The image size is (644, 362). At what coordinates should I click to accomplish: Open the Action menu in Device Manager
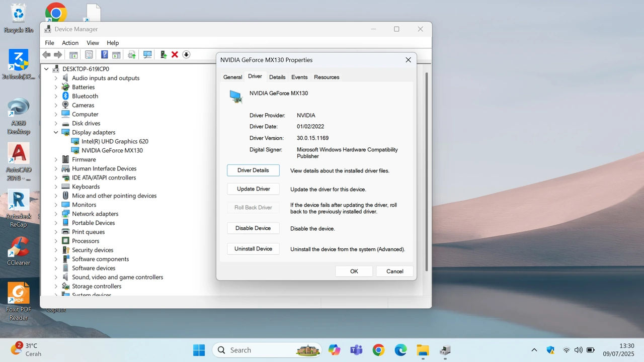70,43
